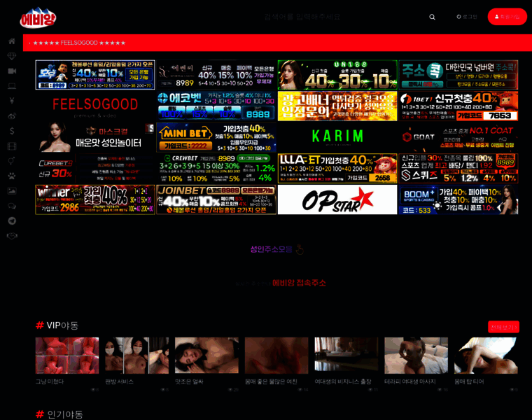The image size is (532, 420).
Task: Open the yen symbol sidebar icon
Action: pyautogui.click(x=12, y=101)
